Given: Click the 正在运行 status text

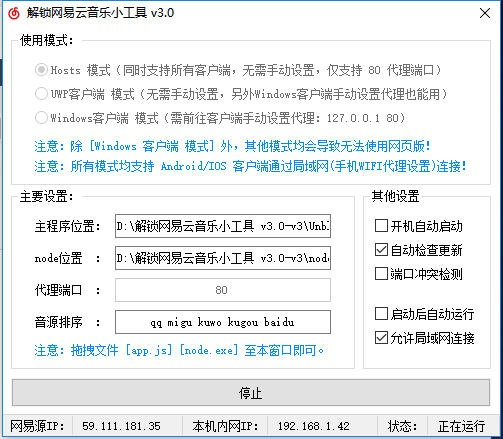Looking at the screenshot, I should [x=461, y=426].
